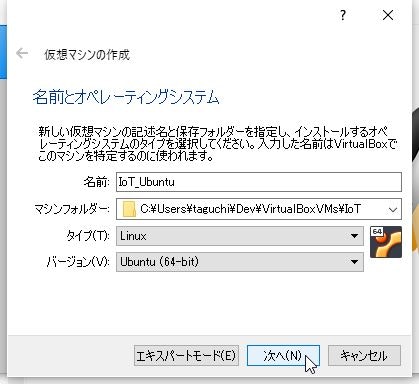Click the 仮想マシンの作成 title text
Screen dimensions: 419x384
pyautogui.click(x=87, y=54)
